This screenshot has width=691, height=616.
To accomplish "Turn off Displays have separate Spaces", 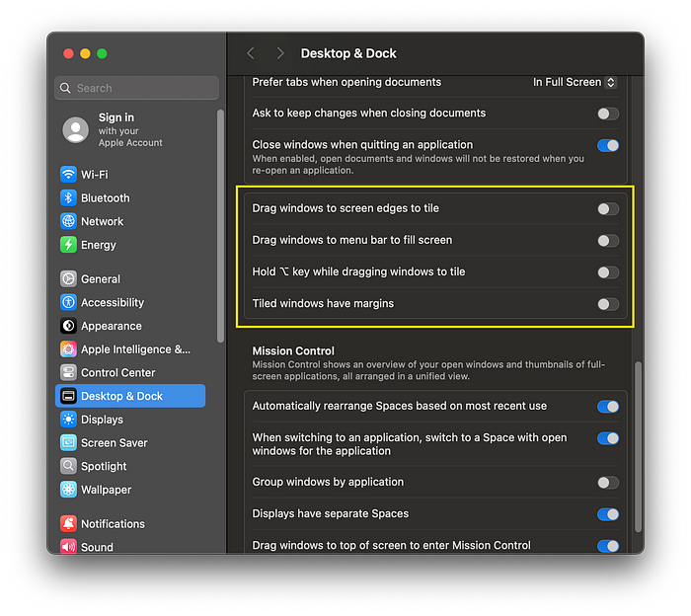I will tap(608, 514).
